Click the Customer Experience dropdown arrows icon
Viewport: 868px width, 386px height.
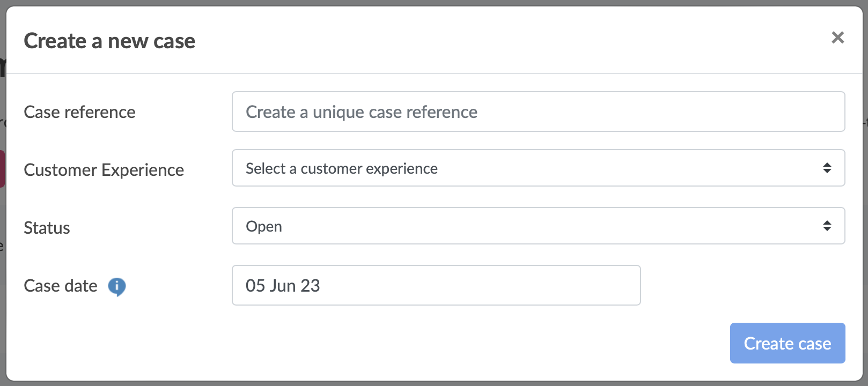tap(827, 168)
